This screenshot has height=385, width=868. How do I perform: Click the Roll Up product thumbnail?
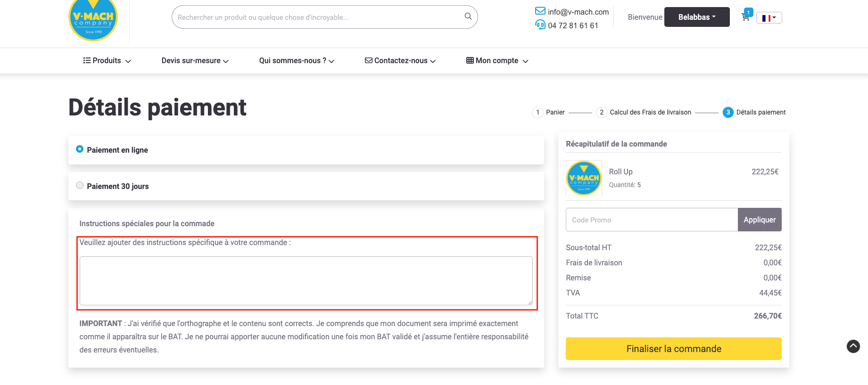tap(584, 178)
